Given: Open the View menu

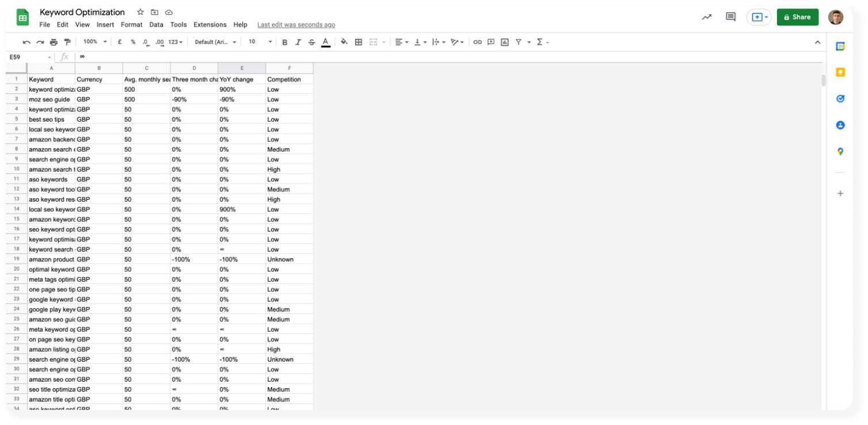Looking at the screenshot, I should pos(82,25).
